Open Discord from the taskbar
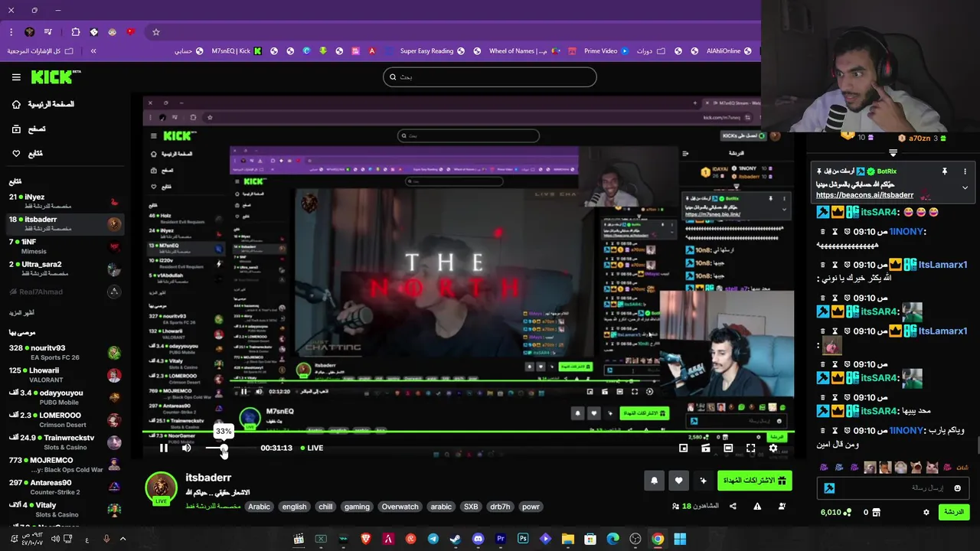The height and width of the screenshot is (551, 980). coord(478,539)
